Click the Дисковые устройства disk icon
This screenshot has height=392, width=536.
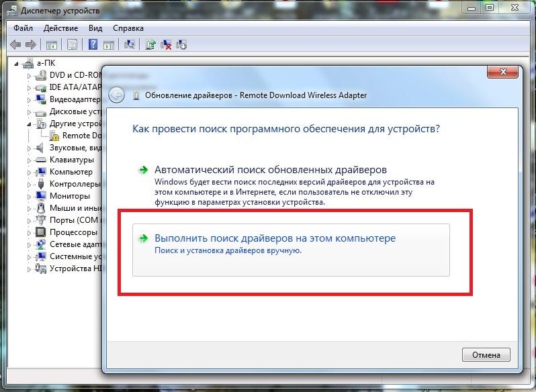(x=41, y=112)
